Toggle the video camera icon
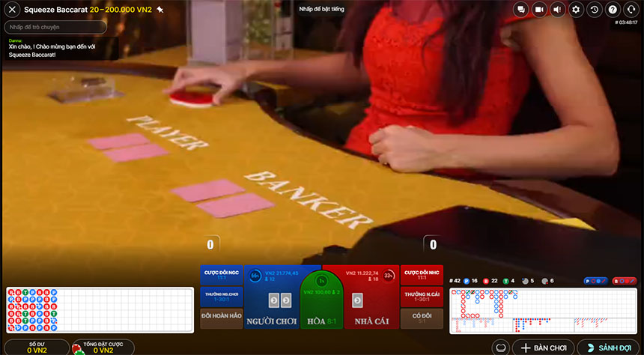The image size is (644, 355). 539,10
